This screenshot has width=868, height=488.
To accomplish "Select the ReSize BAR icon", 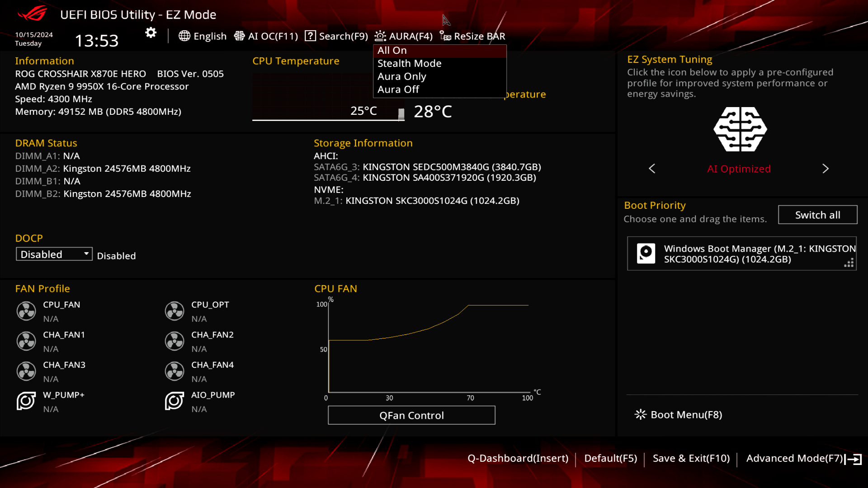I will tap(445, 36).
